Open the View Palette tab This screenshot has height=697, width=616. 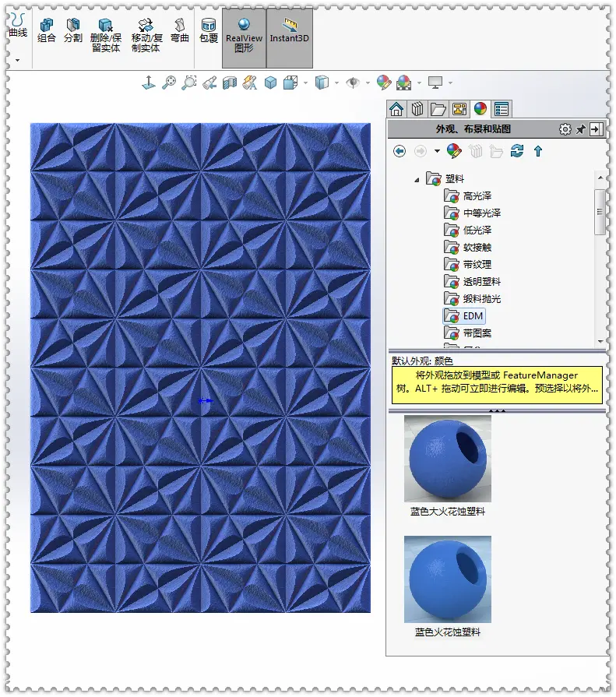tap(459, 109)
